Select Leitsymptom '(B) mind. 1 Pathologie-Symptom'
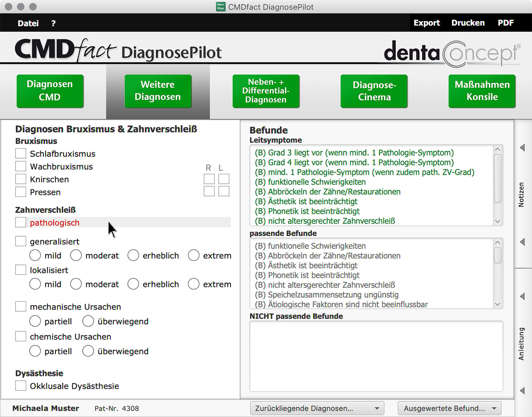 [x=365, y=172]
